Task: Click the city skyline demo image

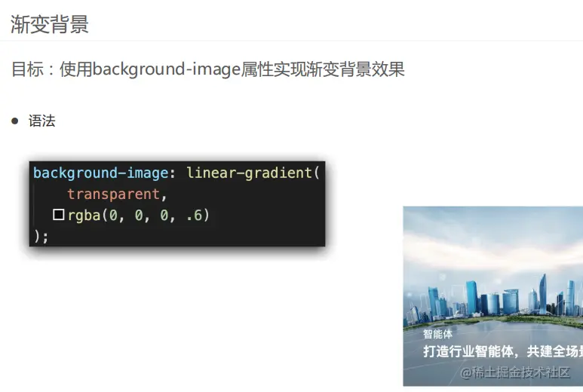Action: (x=493, y=296)
